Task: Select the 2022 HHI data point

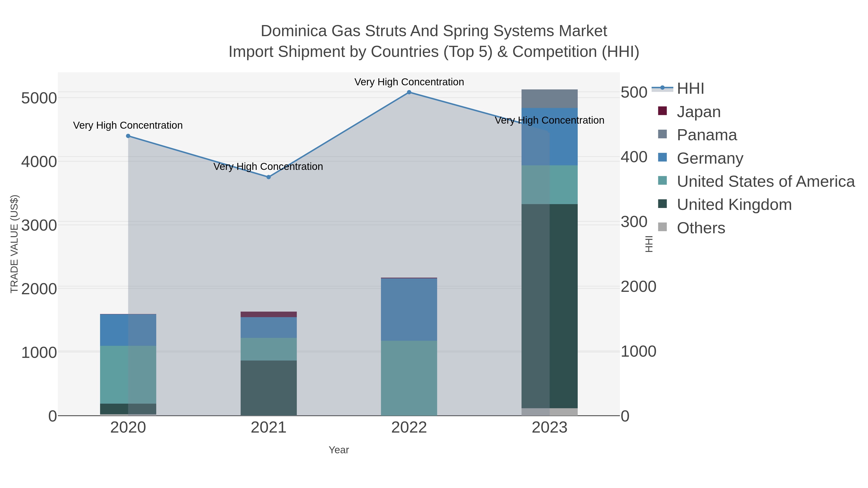Action: click(x=409, y=92)
